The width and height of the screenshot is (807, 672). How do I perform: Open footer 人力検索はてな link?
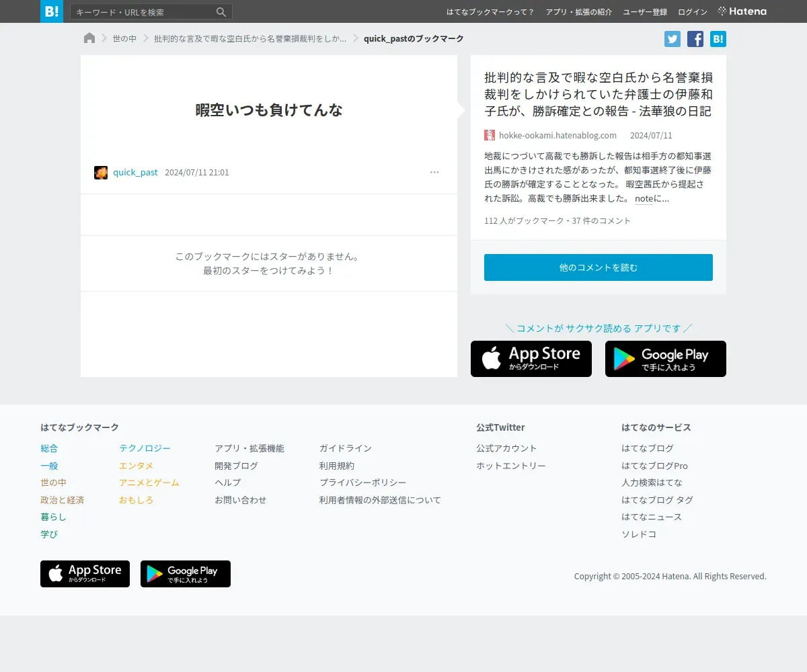point(652,482)
